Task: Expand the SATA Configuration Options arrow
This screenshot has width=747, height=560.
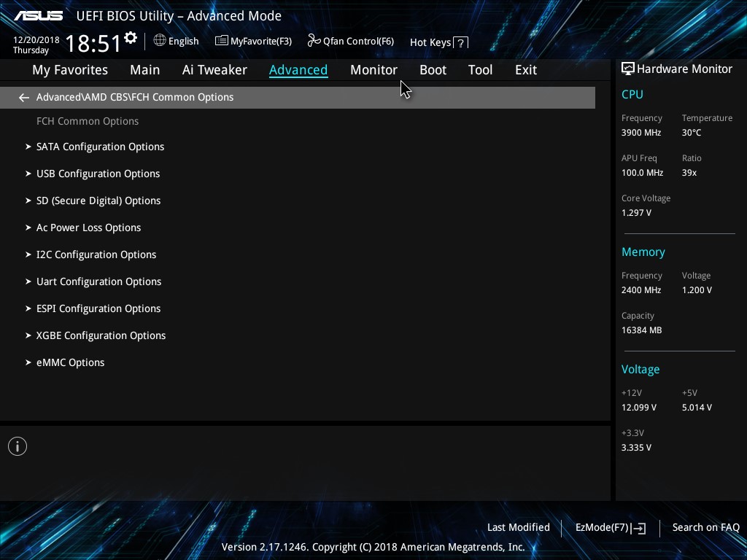Action: click(x=28, y=147)
